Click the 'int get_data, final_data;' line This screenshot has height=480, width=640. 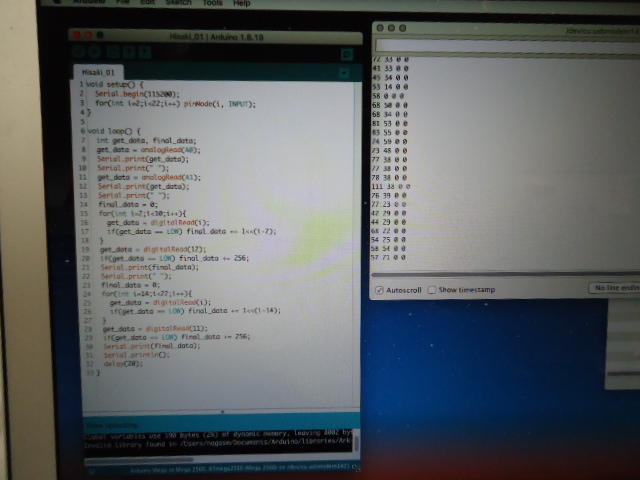(147, 140)
